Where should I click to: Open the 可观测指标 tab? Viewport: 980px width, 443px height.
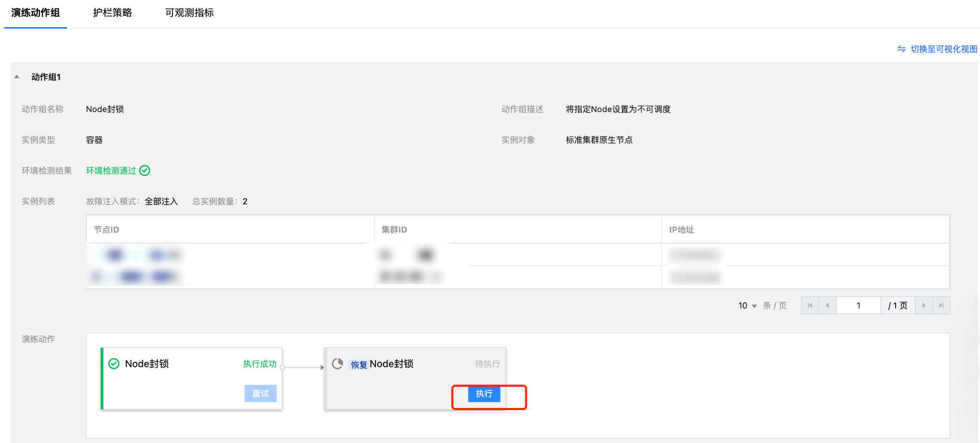tap(189, 13)
